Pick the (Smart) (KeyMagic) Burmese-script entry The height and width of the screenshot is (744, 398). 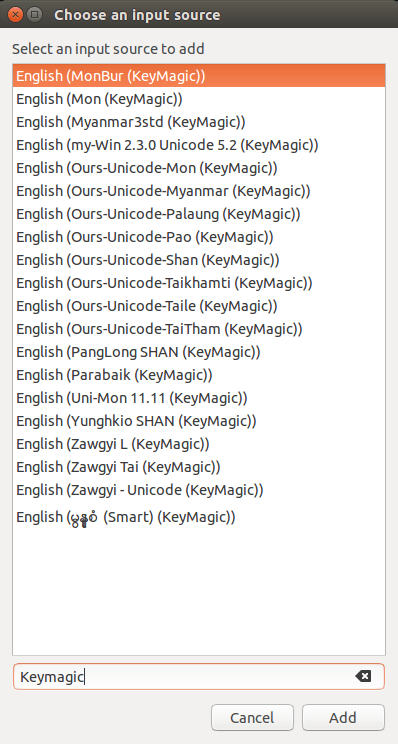coord(199,517)
